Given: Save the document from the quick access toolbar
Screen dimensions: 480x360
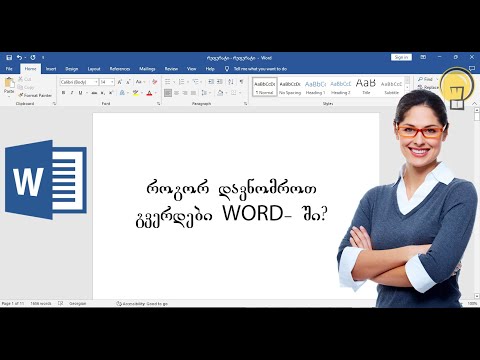Looking at the screenshot, I should 9,57.
